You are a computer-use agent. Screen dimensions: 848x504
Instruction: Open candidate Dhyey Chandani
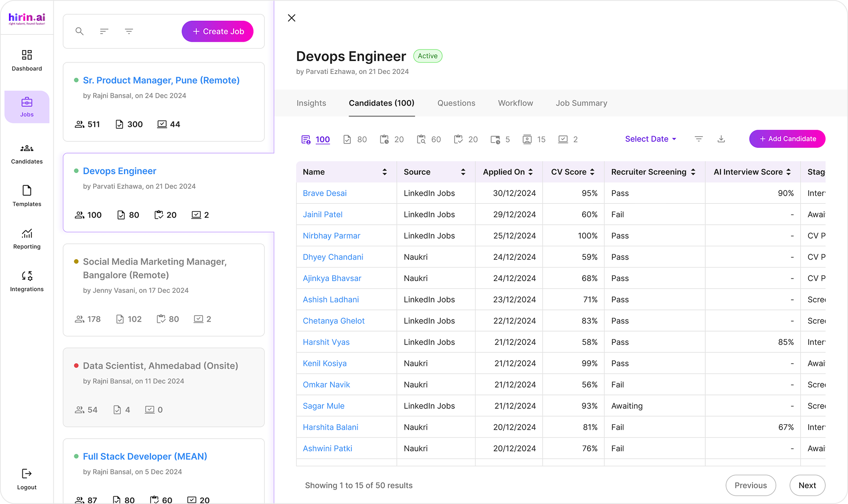pos(333,257)
